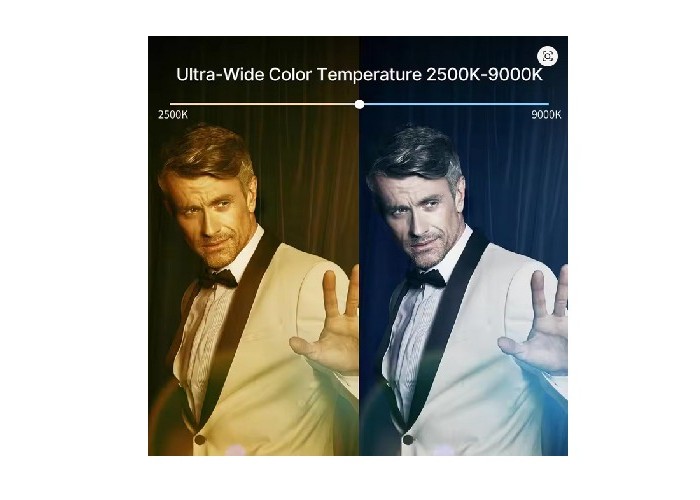The height and width of the screenshot is (500, 700).
Task: Click the bow tie in warm half
Action: (218, 279)
